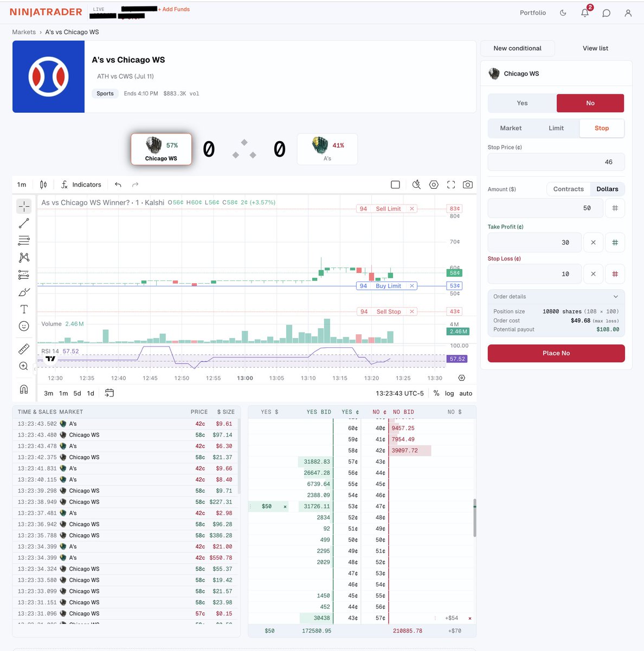Screen dimensions: 644x651
Task: Open the chat messages icon
Action: [x=607, y=13]
